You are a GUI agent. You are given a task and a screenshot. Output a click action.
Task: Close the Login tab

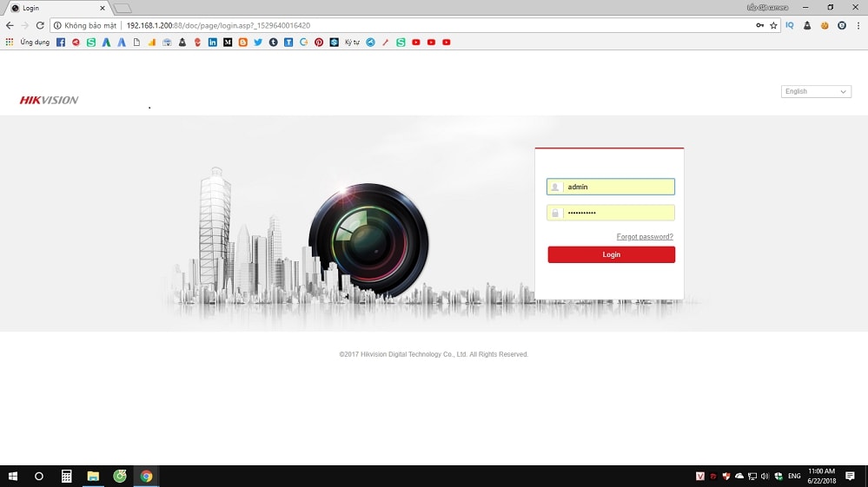tap(103, 9)
